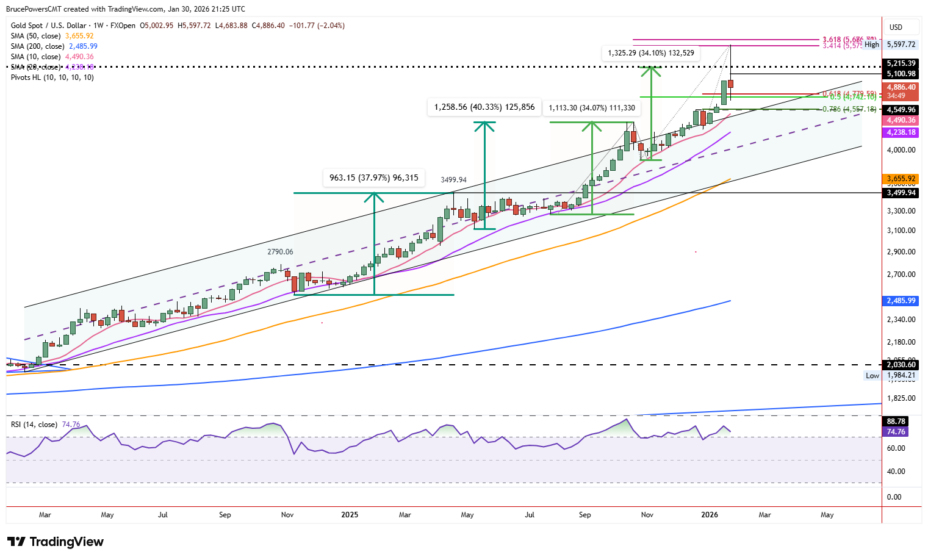Select the current price label 4,886.40
This screenshot has height=560, width=928.
pos(901,87)
